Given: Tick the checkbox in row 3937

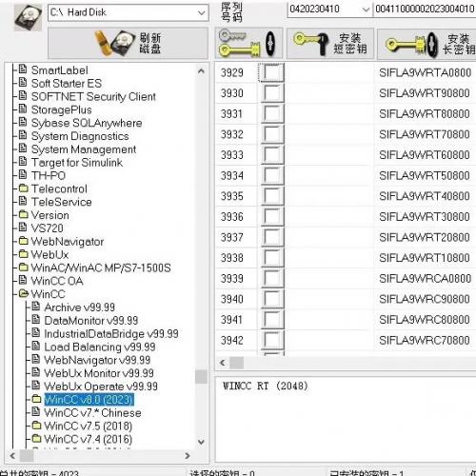Looking at the screenshot, I should [x=272, y=237].
